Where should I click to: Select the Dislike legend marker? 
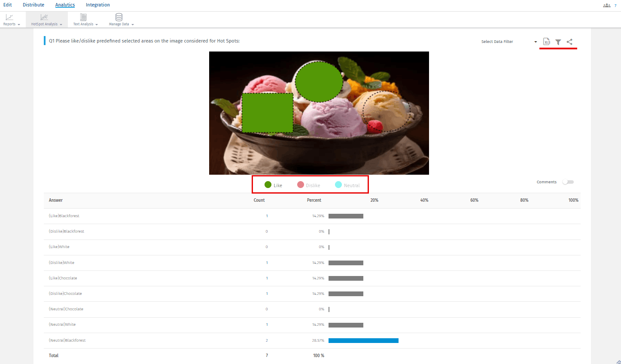[301, 185]
